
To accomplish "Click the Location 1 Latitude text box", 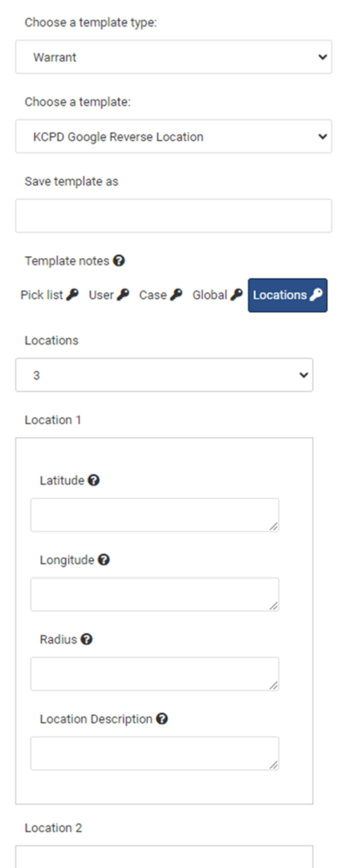I will point(155,515).
